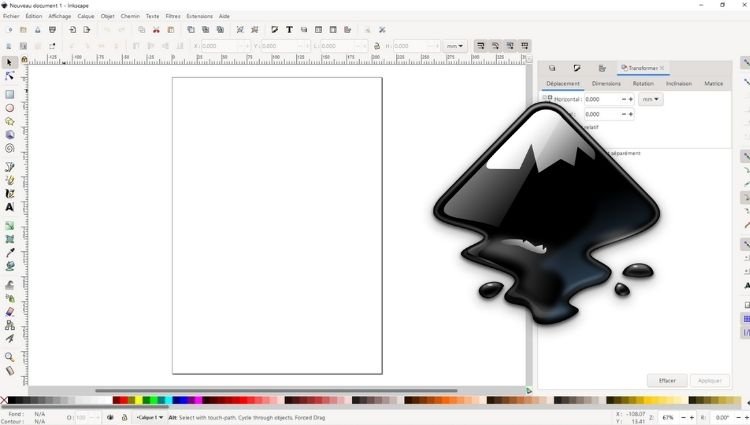Open the mm unit dropdown in toolbar
Image resolution: width=750 pixels, height=425 pixels.
pos(454,46)
